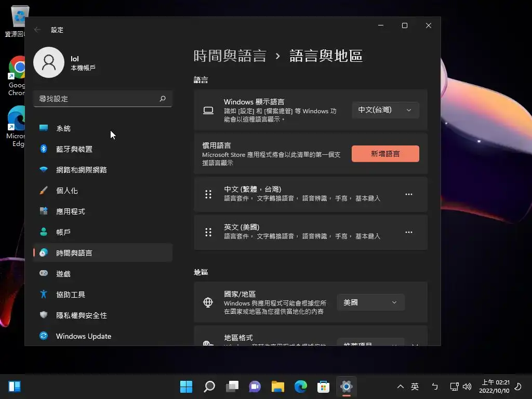532x399 pixels.
Task: Open more options for 中文 (繁體，台灣)
Action: pos(409,194)
